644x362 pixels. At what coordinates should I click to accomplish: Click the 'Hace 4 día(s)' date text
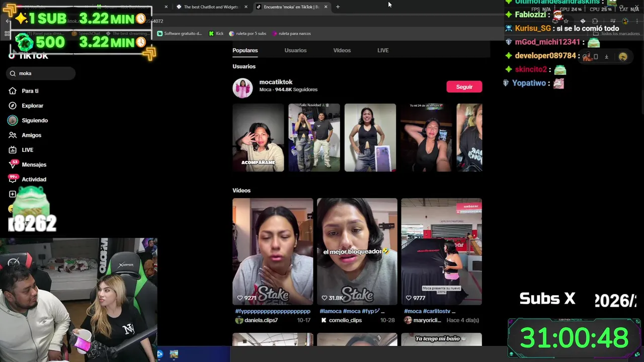[462, 320]
